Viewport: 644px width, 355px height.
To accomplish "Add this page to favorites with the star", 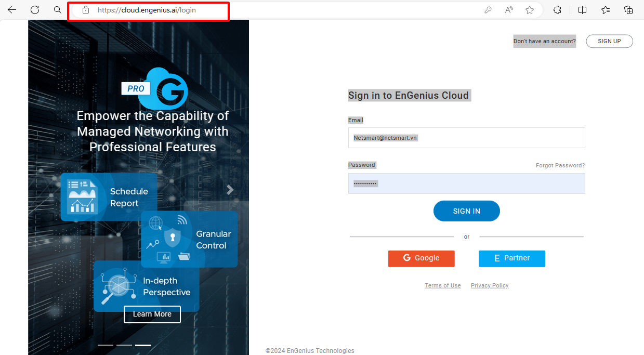I will point(530,10).
